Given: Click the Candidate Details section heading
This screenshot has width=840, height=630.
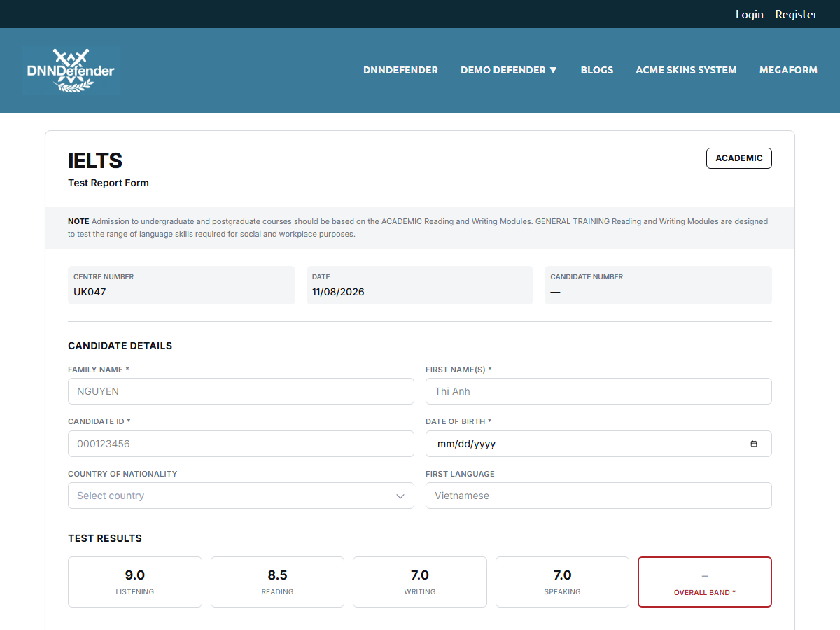Looking at the screenshot, I should 120,346.
